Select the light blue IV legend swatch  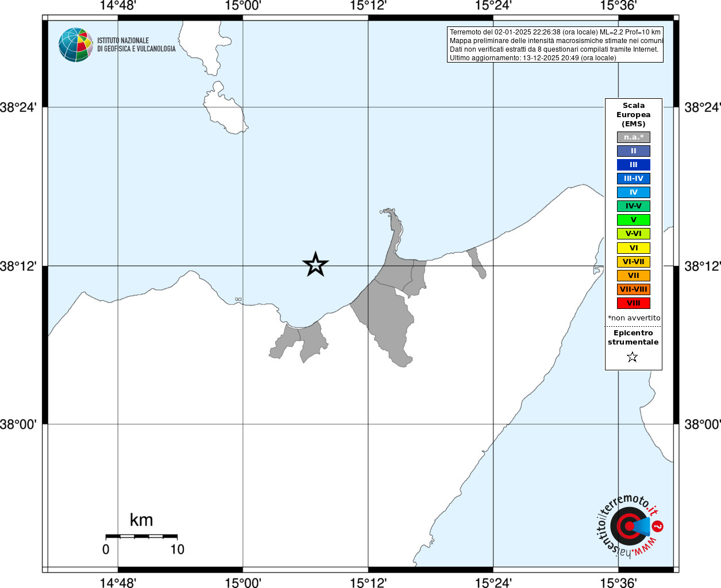pos(634,192)
